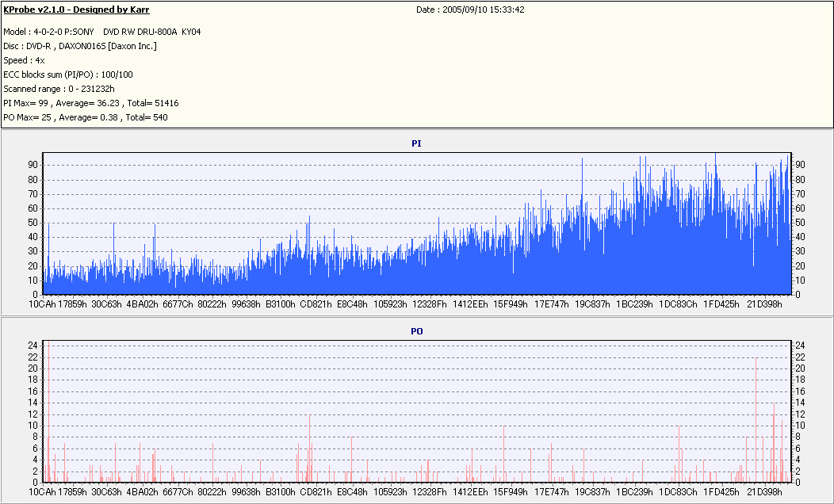
Task: Select the Date 2005/09/10 timestamp text
Action: 470,10
